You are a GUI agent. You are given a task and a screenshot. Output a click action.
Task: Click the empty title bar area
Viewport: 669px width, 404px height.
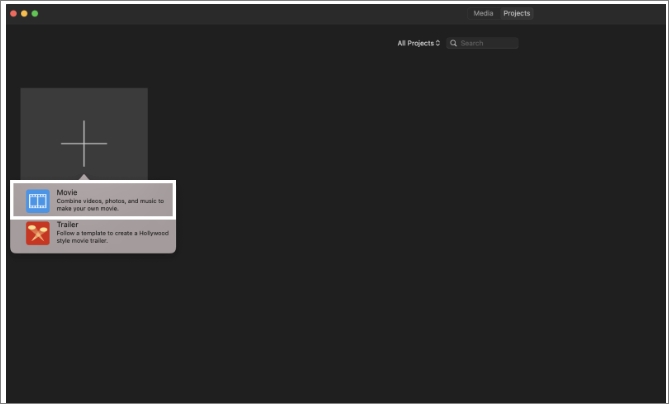(250, 14)
